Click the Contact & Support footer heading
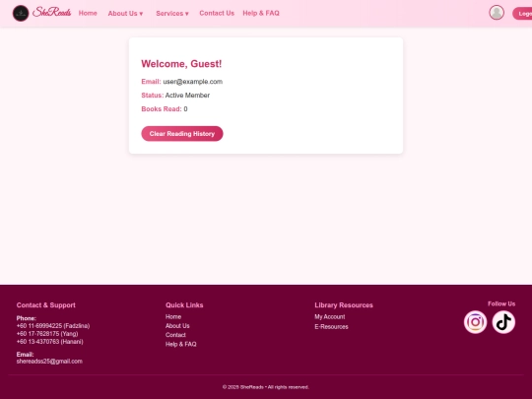The image size is (532, 399). (x=45, y=305)
